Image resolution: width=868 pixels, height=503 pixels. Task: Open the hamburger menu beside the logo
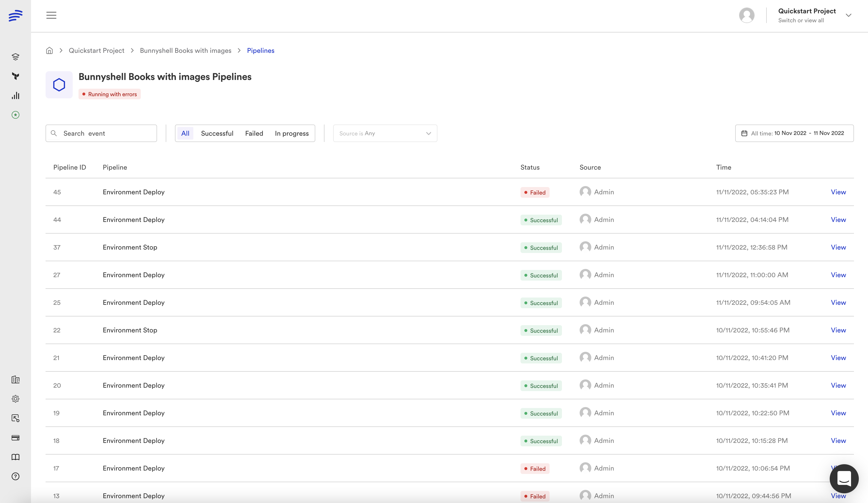click(51, 15)
